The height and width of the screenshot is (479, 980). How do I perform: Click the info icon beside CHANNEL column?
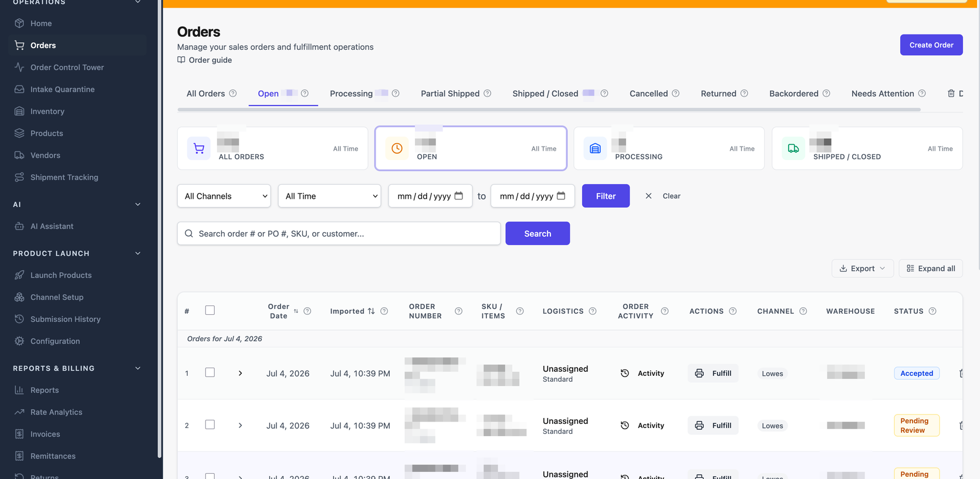point(803,311)
